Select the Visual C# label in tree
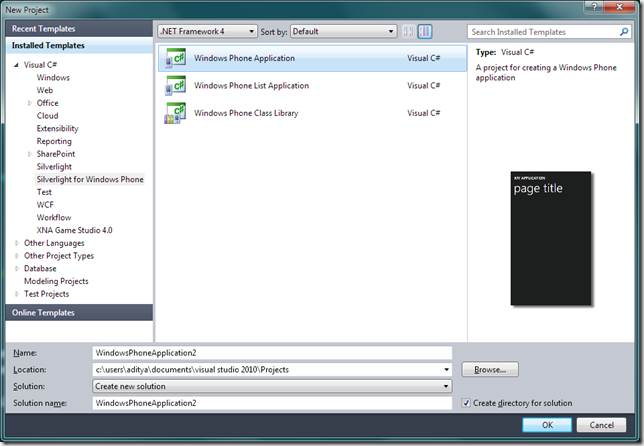The image size is (644, 446). tap(40, 65)
